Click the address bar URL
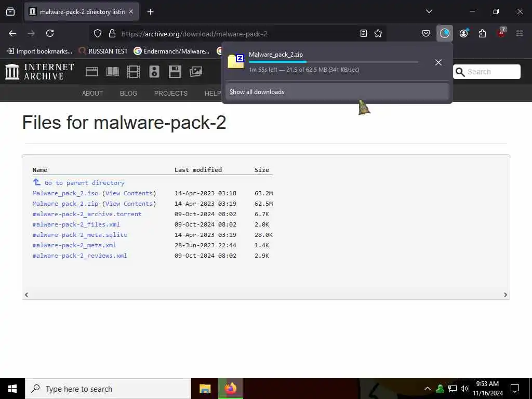Screen dimensions: 532x399 (x=194, y=34)
